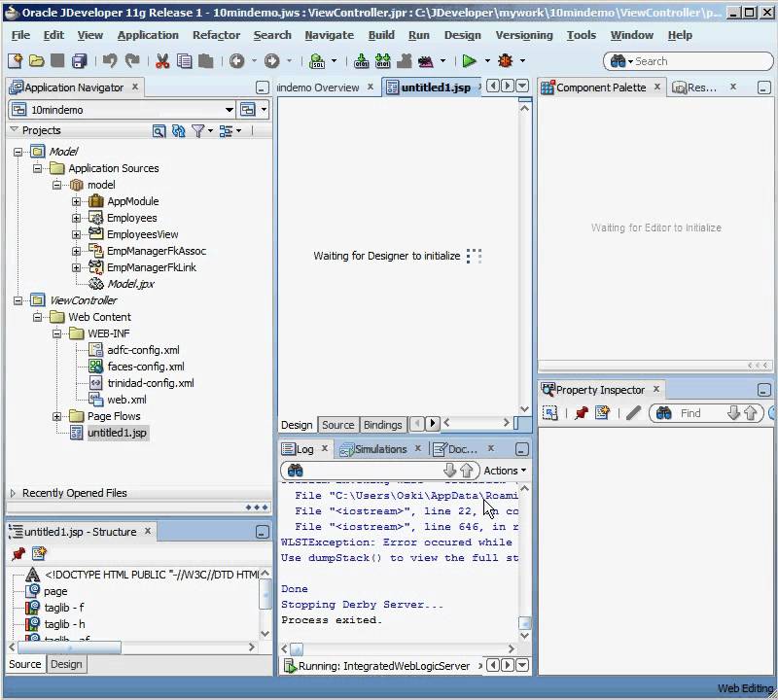Select web.xml in the tree
The image size is (778, 700).
[126, 400]
